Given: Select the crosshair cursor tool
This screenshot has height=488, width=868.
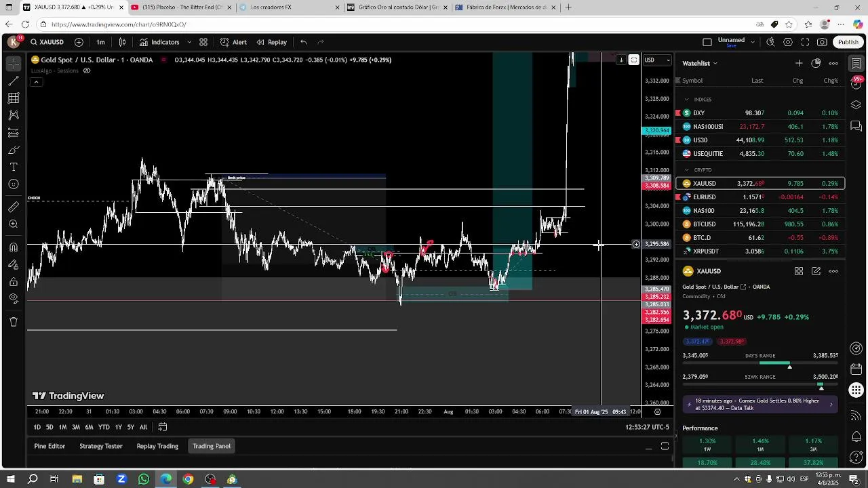Looking at the screenshot, I should coord(14,64).
